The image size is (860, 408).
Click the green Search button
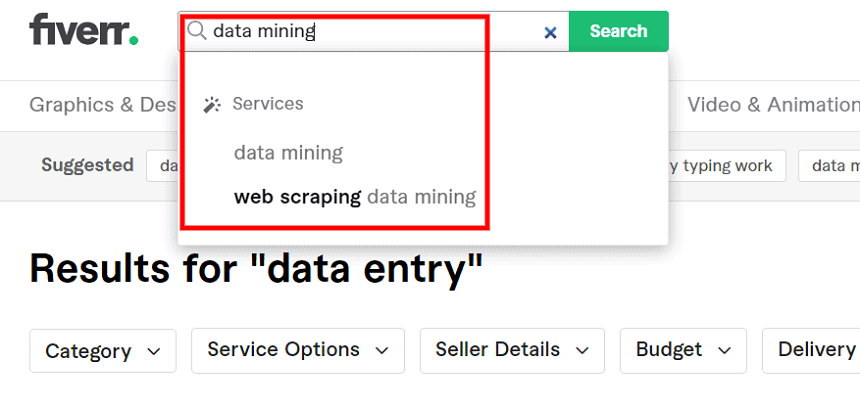click(x=619, y=31)
